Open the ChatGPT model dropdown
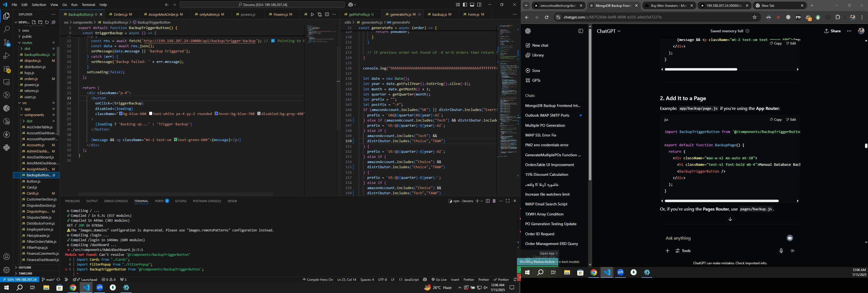This screenshot has width=868, height=293. [608, 31]
